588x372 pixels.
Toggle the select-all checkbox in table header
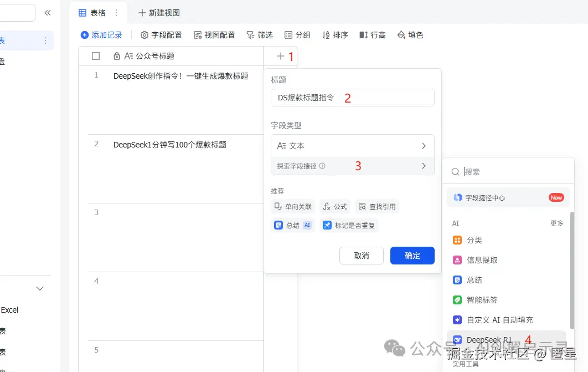click(95, 55)
